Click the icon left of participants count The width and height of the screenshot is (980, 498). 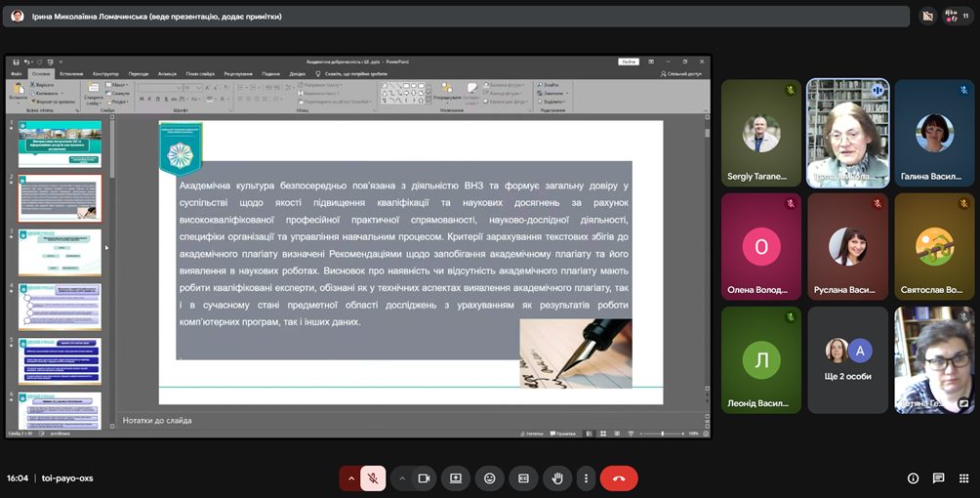[927, 16]
